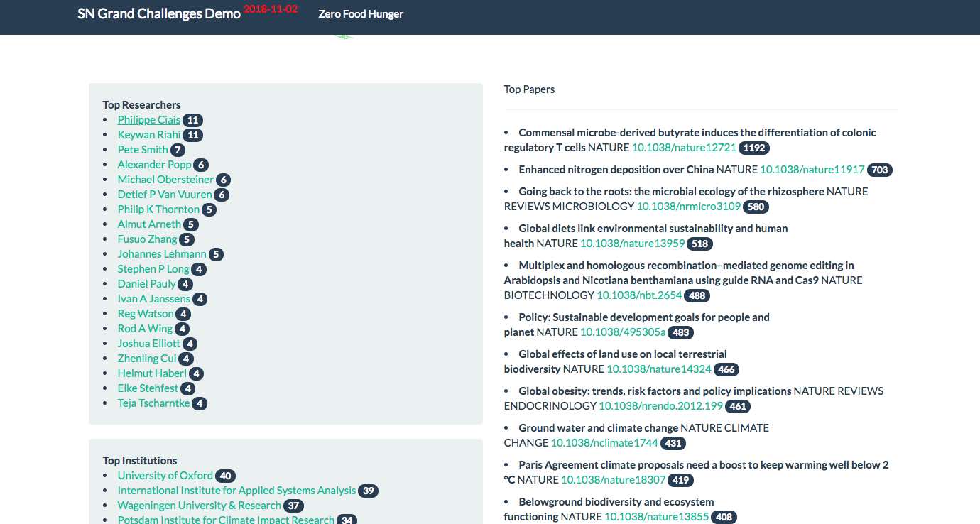The width and height of the screenshot is (980, 524).
Task: Select researcher Helmut Haberl
Action: 152,373
